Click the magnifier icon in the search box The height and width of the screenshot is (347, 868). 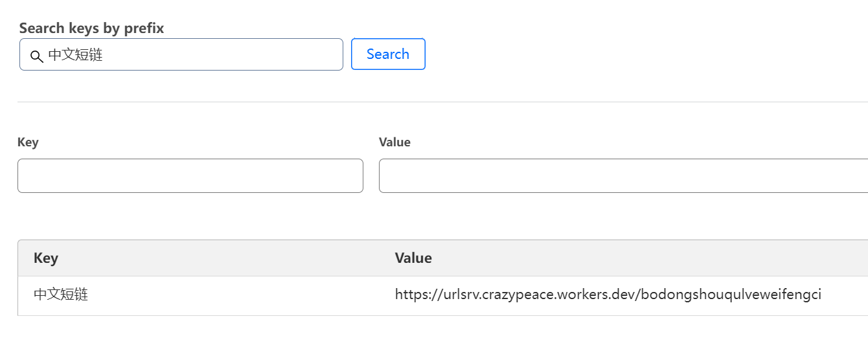[x=36, y=56]
